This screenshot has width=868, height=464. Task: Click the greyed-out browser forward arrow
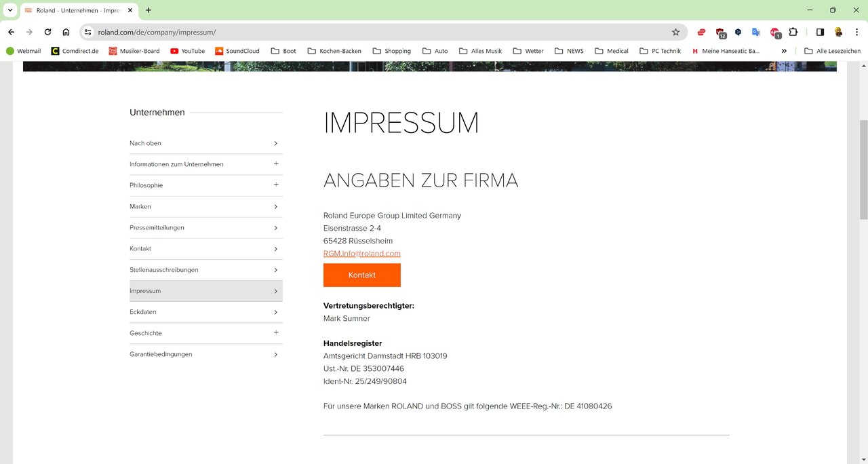tap(29, 32)
